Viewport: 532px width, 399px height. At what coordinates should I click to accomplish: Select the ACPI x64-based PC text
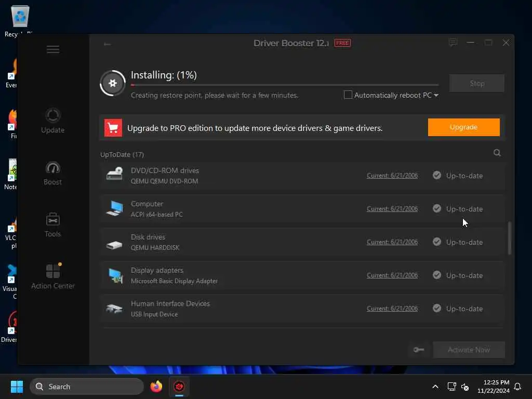[x=157, y=215]
